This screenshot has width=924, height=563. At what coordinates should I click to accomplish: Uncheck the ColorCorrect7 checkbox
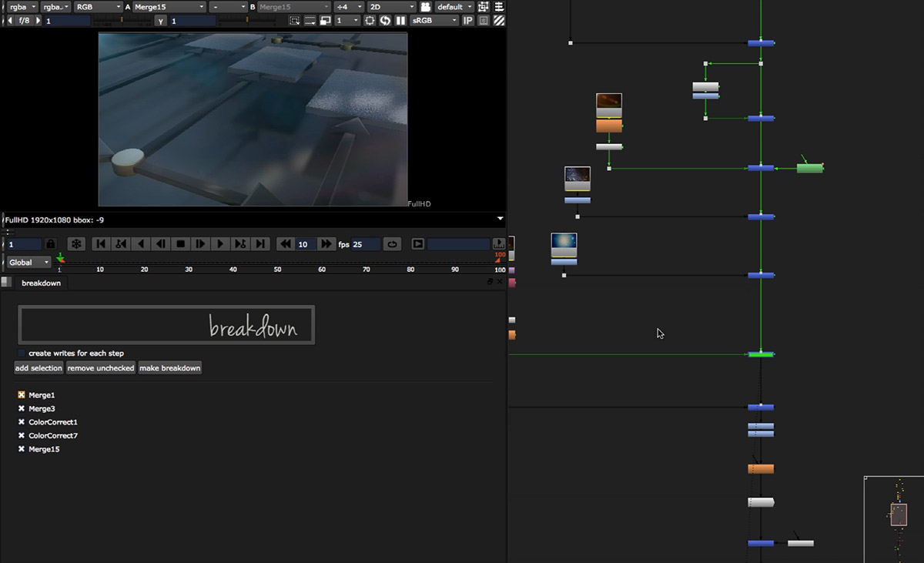pos(22,436)
